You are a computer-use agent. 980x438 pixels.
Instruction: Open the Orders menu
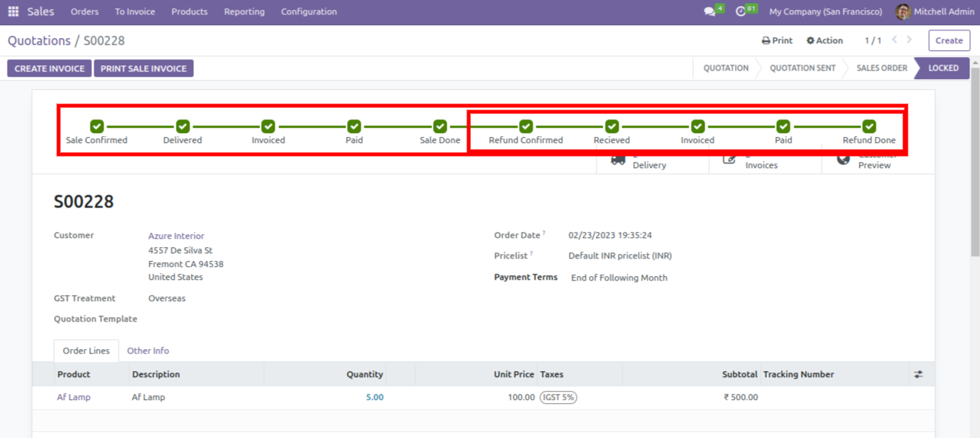point(84,11)
